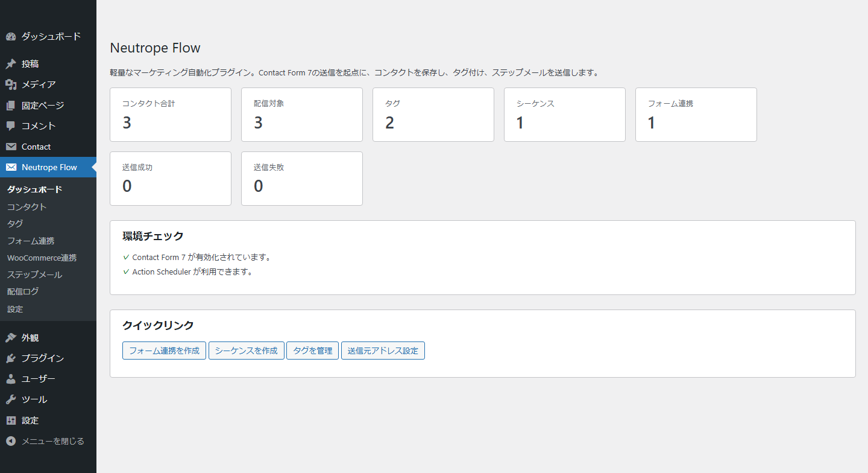Click the user icon beside ユーザー
Image resolution: width=868 pixels, height=473 pixels.
(x=11, y=379)
